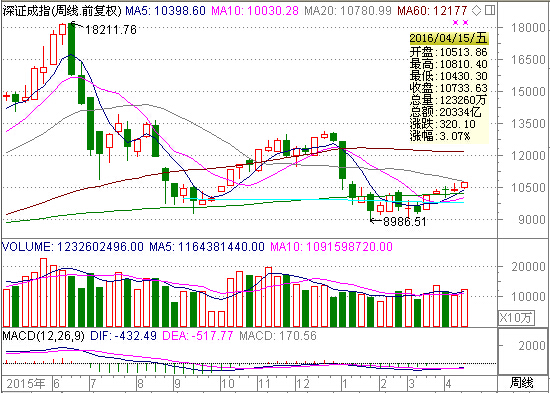The width and height of the screenshot is (550, 393).
Task: Click the MA20: 10780.99 indicator label
Action: coord(348,11)
